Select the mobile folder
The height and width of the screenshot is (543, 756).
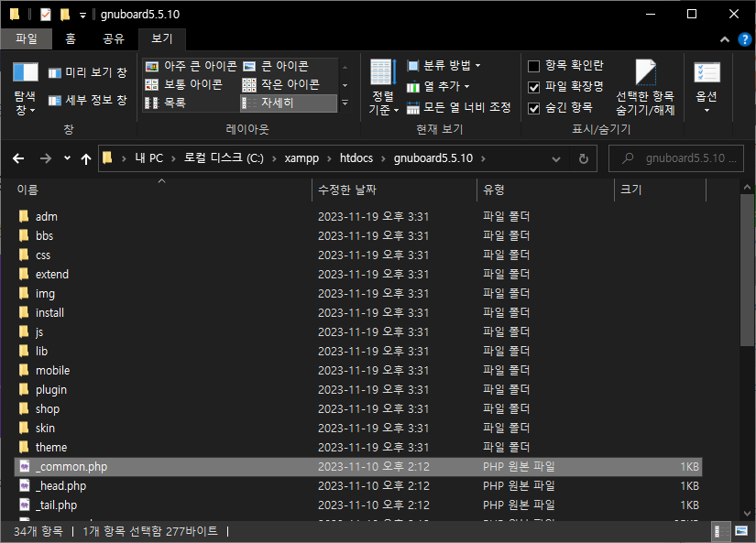pos(357,371)
